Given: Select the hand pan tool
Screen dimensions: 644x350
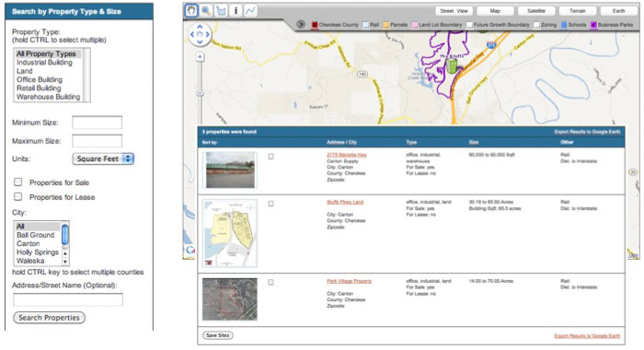Looking at the screenshot, I should 191,11.
